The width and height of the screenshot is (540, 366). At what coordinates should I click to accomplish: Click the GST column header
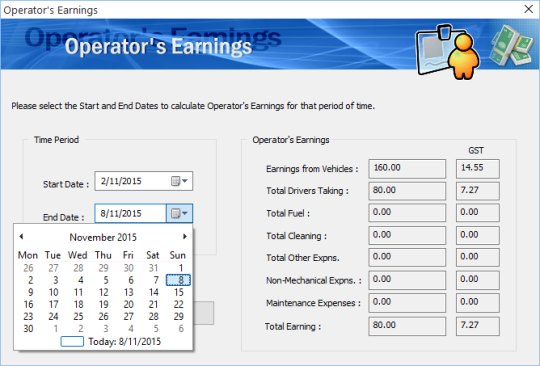[476, 150]
